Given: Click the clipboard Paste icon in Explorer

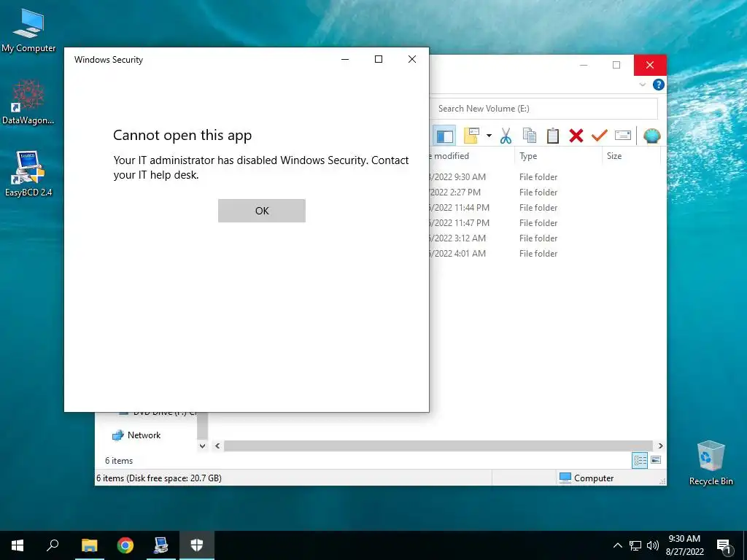Looking at the screenshot, I should pyautogui.click(x=553, y=136).
